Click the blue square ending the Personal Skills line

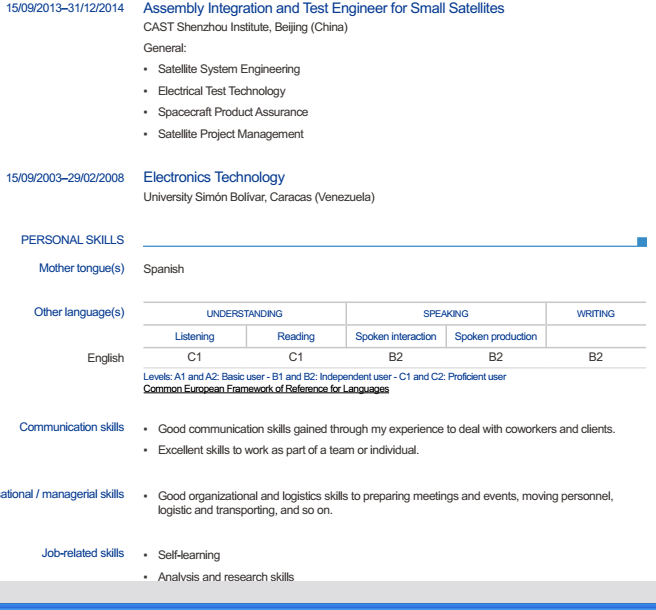click(x=642, y=241)
